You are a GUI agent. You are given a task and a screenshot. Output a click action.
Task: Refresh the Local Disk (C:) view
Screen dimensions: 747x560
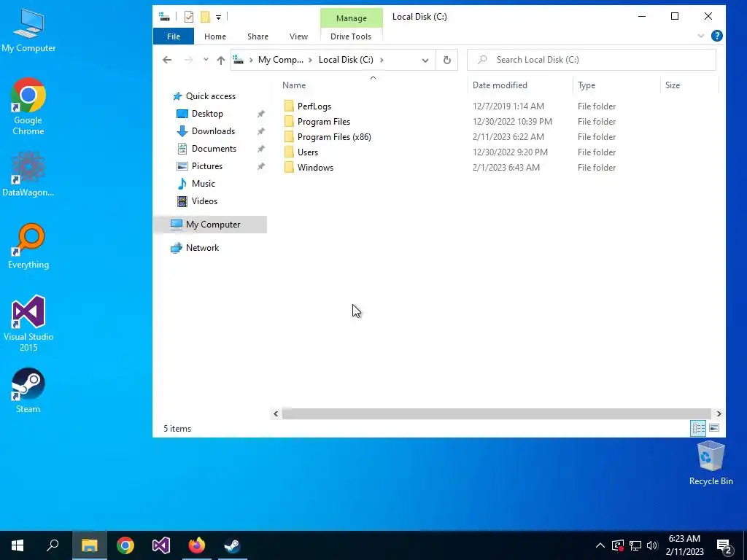coord(447,60)
